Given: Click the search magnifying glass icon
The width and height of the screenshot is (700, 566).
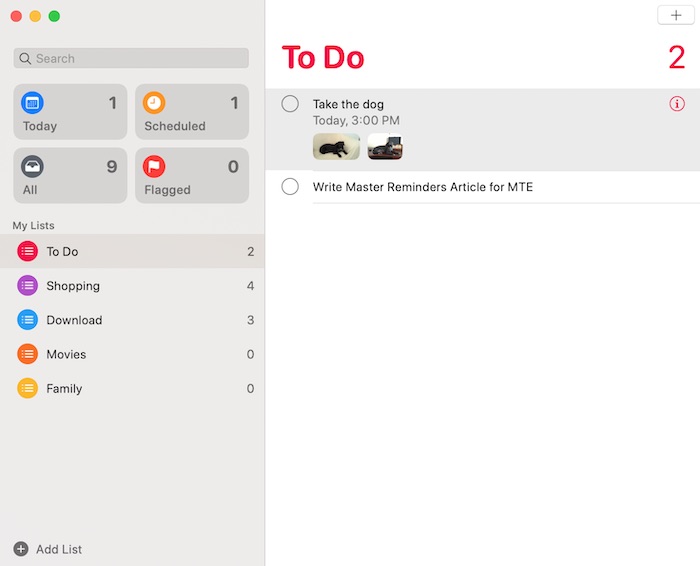Looking at the screenshot, I should click(x=25, y=58).
